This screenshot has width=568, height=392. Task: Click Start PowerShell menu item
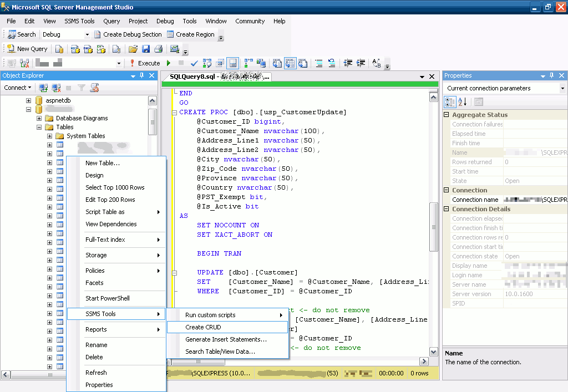[x=116, y=298]
